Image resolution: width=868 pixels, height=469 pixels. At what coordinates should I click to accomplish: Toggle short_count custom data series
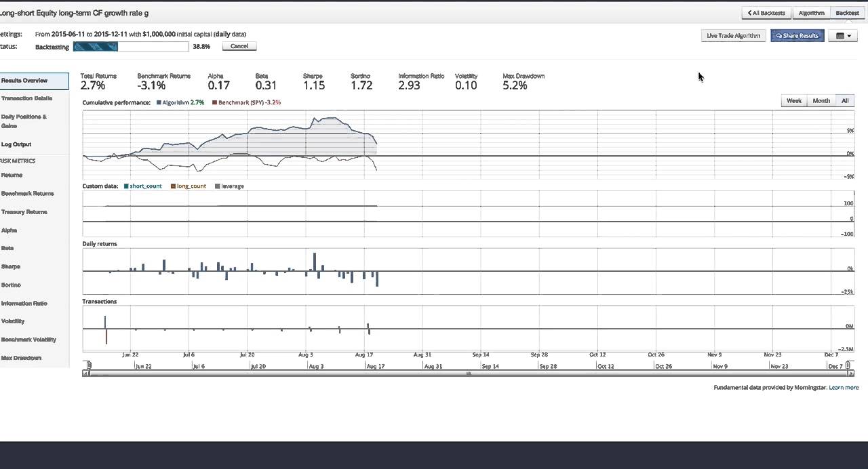(x=142, y=186)
